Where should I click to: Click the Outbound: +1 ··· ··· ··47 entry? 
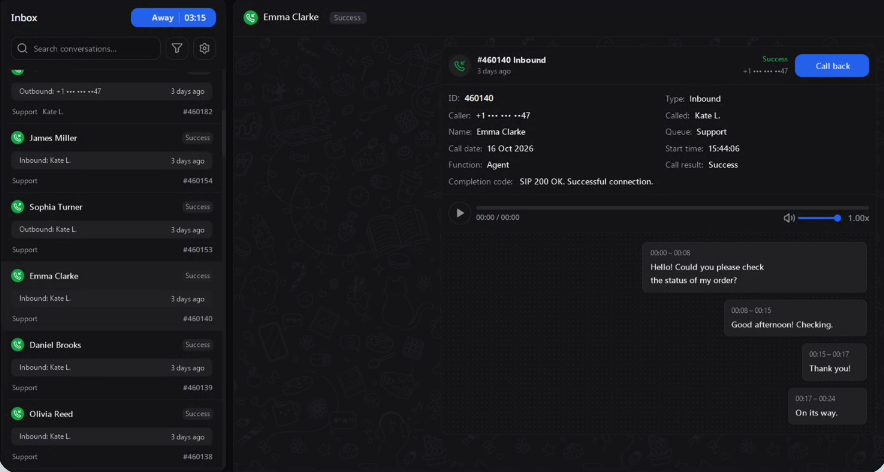(x=112, y=91)
